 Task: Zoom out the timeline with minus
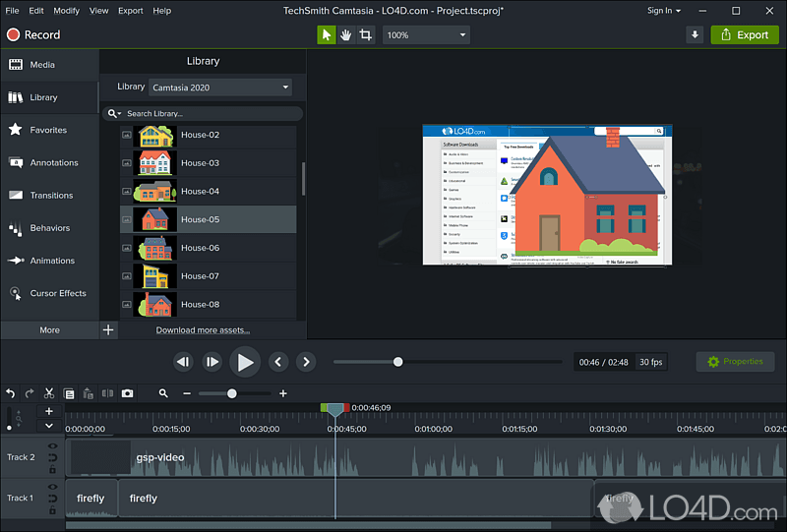[x=187, y=394]
